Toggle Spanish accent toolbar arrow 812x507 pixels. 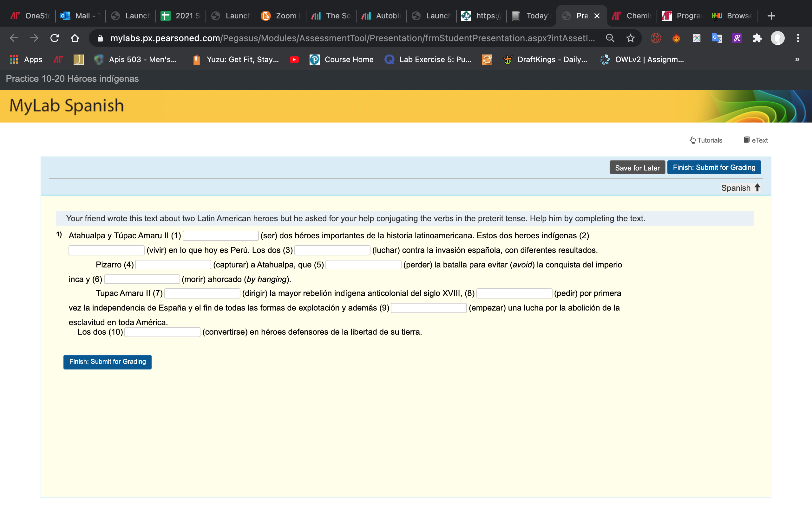(x=757, y=188)
